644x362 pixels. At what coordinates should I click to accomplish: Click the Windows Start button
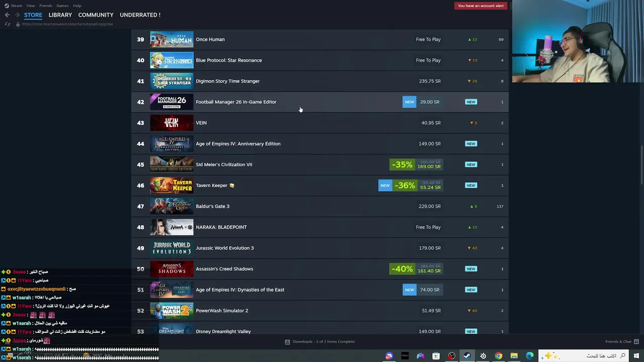pyautogui.click(x=636, y=356)
